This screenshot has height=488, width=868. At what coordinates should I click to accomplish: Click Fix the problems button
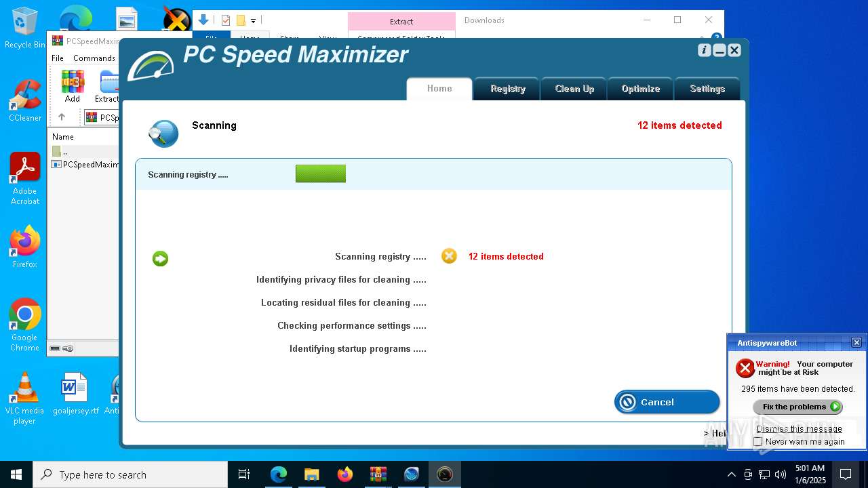click(797, 407)
